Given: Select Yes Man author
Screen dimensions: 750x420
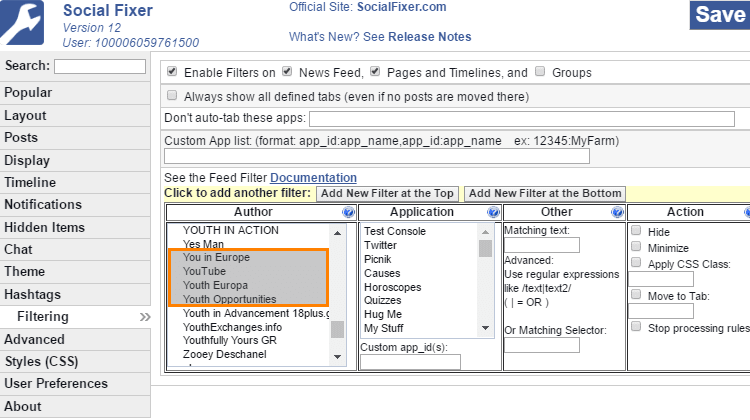Looking at the screenshot, I should coord(203,244).
